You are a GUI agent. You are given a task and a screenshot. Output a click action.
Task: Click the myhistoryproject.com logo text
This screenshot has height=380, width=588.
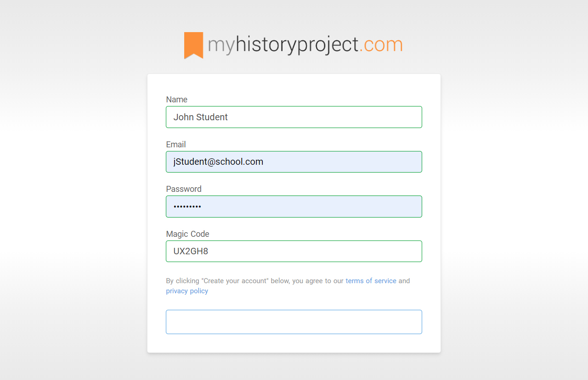click(x=305, y=45)
